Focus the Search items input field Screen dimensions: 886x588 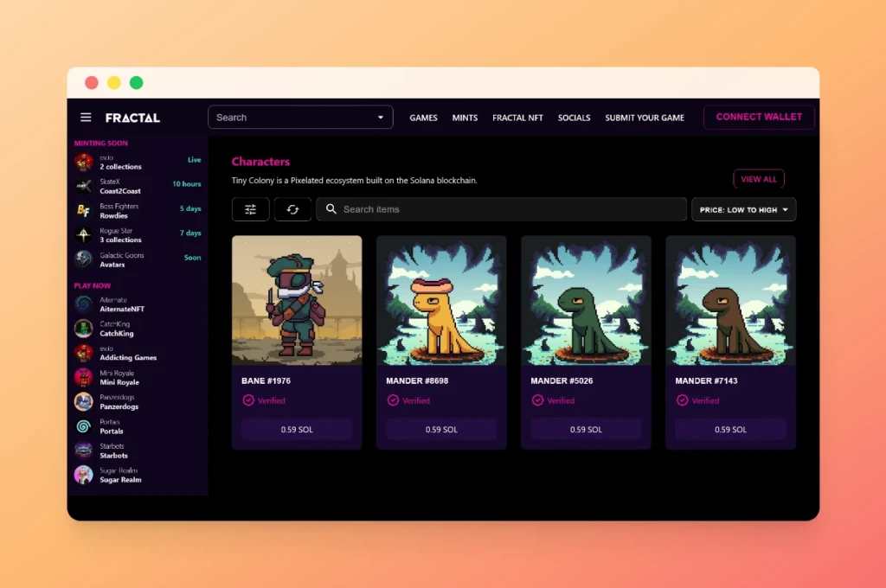coord(501,209)
